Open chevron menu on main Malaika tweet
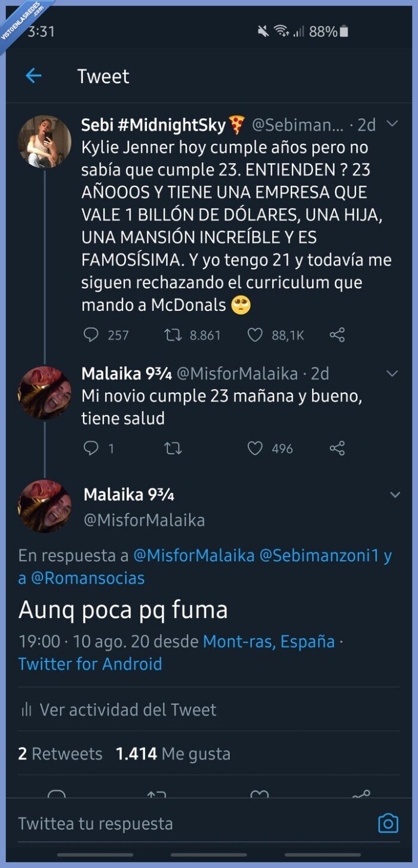This screenshot has height=868, width=418. tap(395, 495)
